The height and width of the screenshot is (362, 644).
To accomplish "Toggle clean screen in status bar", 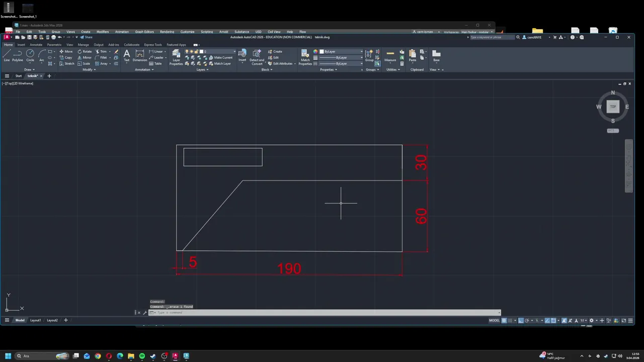I will tap(624, 320).
